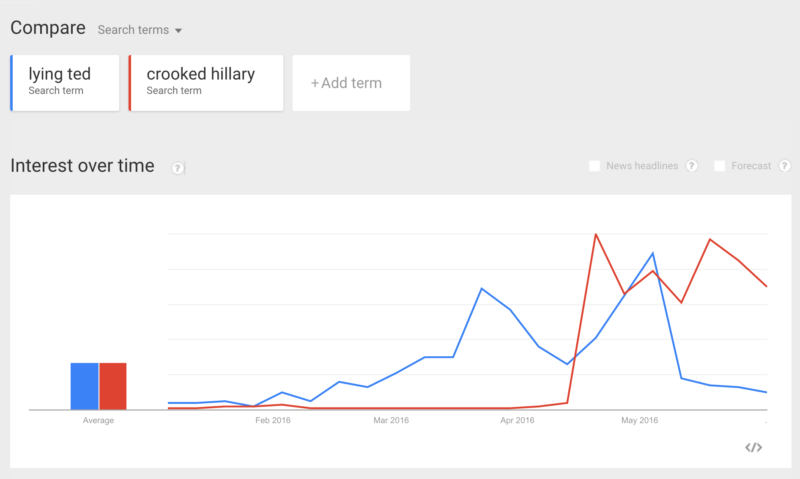Enable the Forecast checkbox
Viewport: 800px width, 479px height.
click(x=719, y=166)
